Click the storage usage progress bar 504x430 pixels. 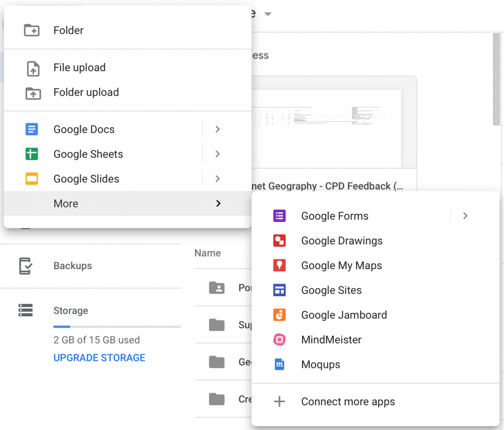pos(117,326)
